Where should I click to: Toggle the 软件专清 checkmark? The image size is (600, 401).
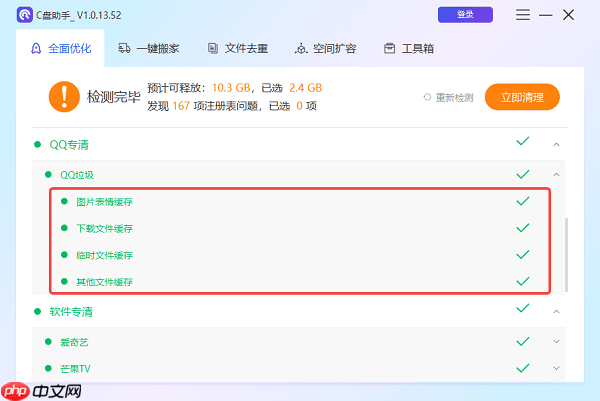pyautogui.click(x=523, y=308)
